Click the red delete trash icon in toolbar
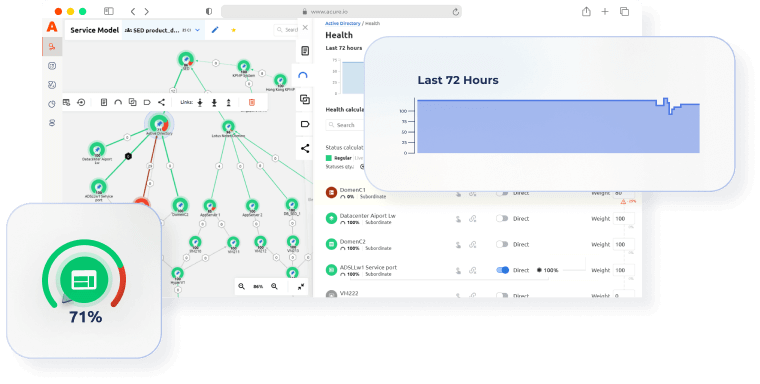This screenshot has height=384, width=760. click(x=252, y=102)
